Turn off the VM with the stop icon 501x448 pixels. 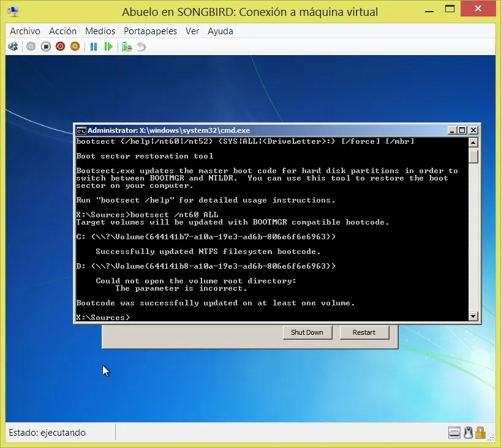coord(45,47)
